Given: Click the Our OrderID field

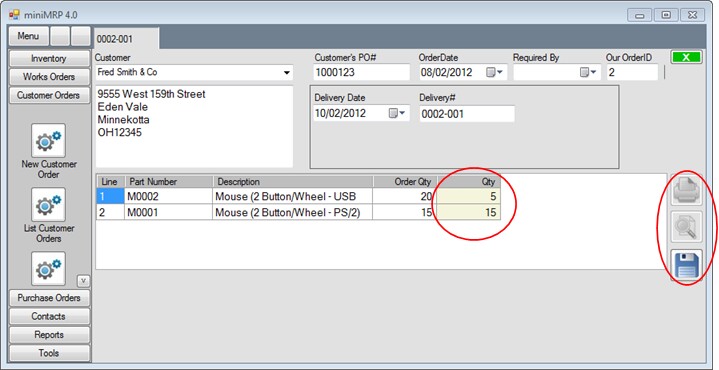Looking at the screenshot, I should pyautogui.click(x=632, y=72).
